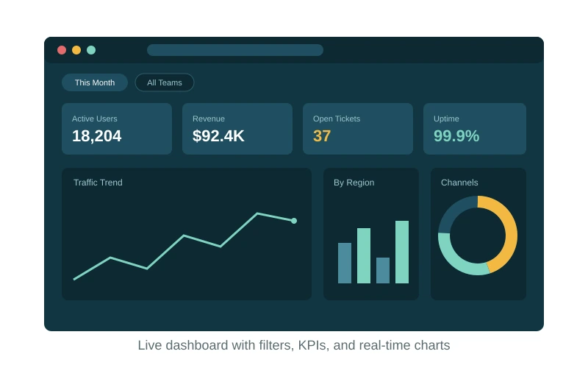The width and height of the screenshot is (588, 368).
Task: Click the yellow minimize dot in the title bar
Action: pyautogui.click(x=76, y=50)
